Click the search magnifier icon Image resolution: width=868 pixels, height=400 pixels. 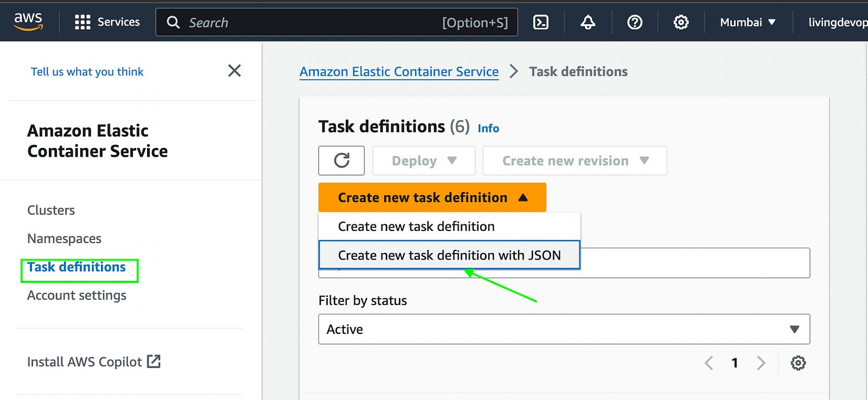click(x=173, y=22)
